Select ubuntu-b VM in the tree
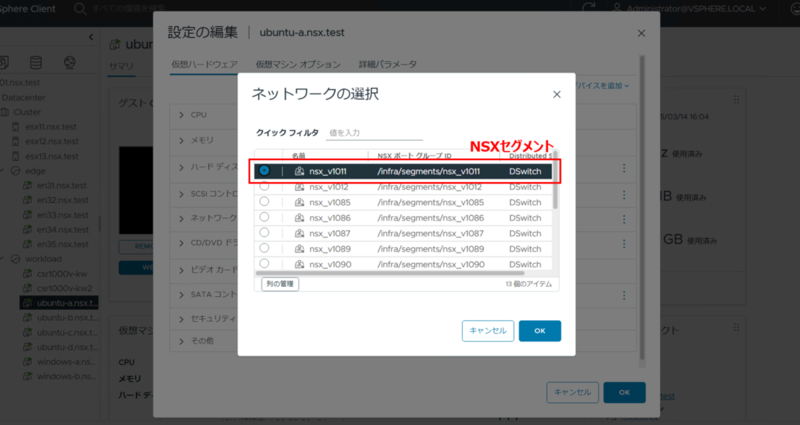Viewport: 800px width, 425px height. 67,317
